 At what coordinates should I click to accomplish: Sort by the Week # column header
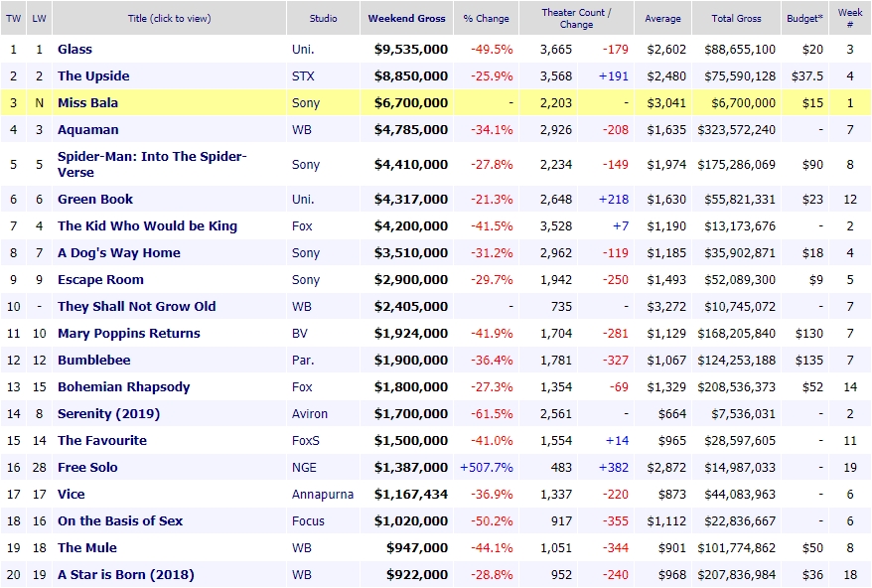point(850,18)
